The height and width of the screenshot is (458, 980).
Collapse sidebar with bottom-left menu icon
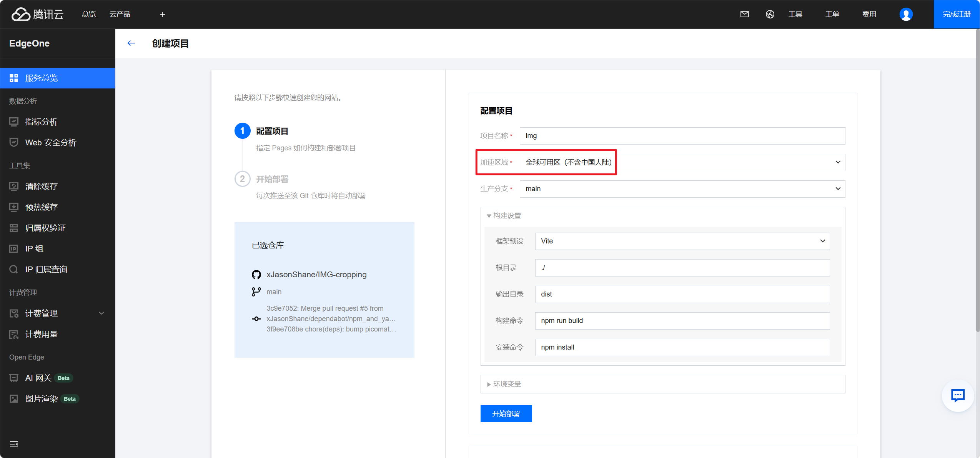[x=14, y=444]
